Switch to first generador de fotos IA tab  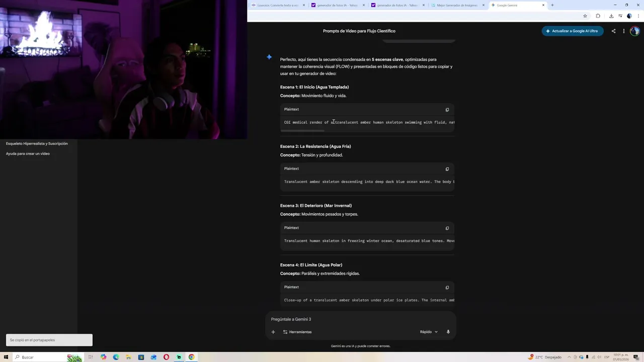click(x=337, y=5)
